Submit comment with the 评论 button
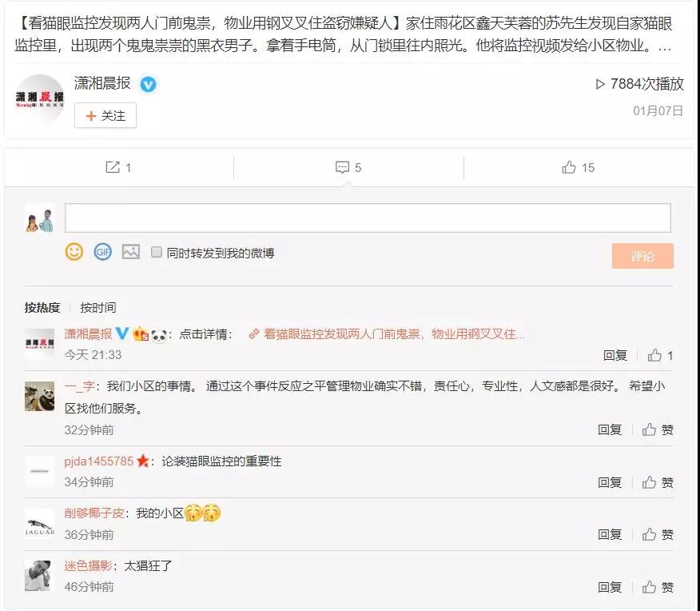The height and width of the screenshot is (611, 700). [642, 256]
